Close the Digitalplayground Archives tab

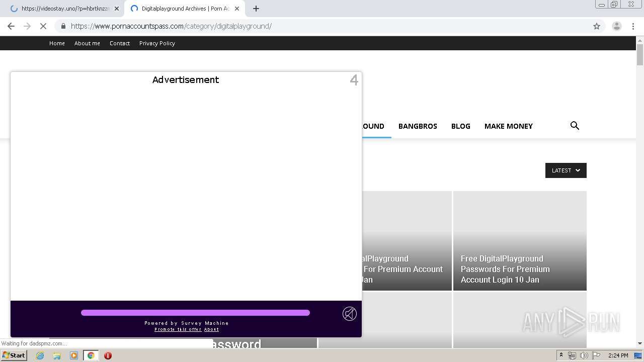[237, 9]
